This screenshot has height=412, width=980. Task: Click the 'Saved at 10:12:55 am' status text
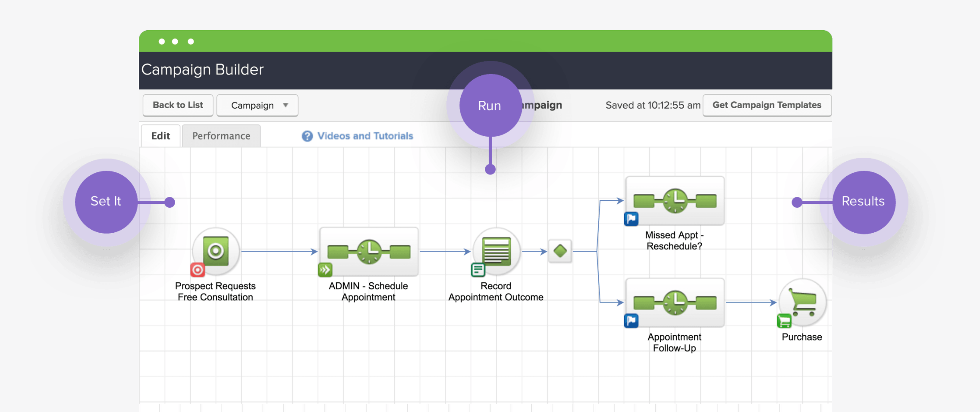pyautogui.click(x=653, y=105)
